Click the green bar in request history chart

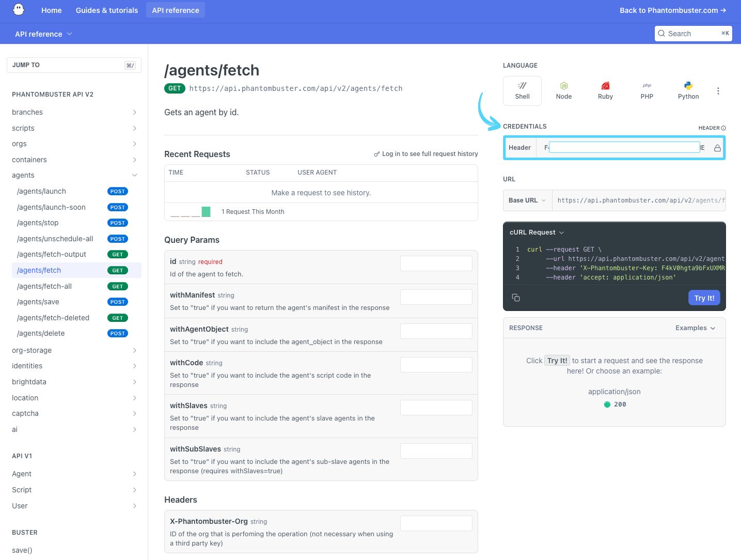[x=206, y=211]
